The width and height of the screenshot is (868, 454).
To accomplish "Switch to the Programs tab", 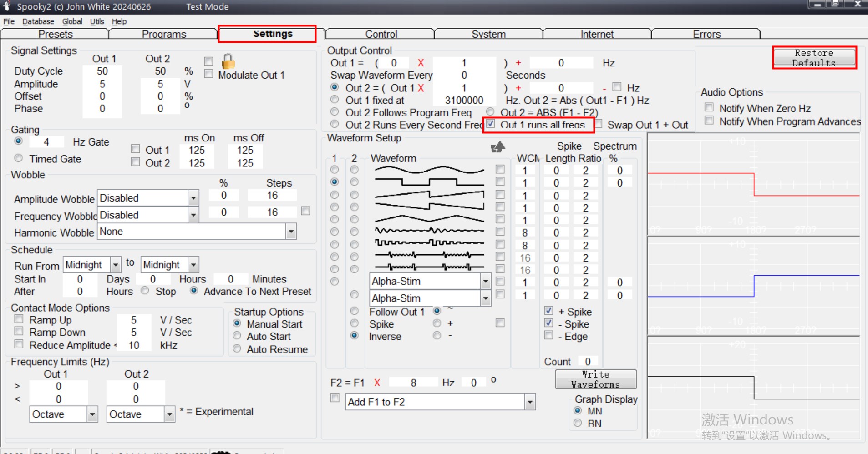I will coord(164,34).
